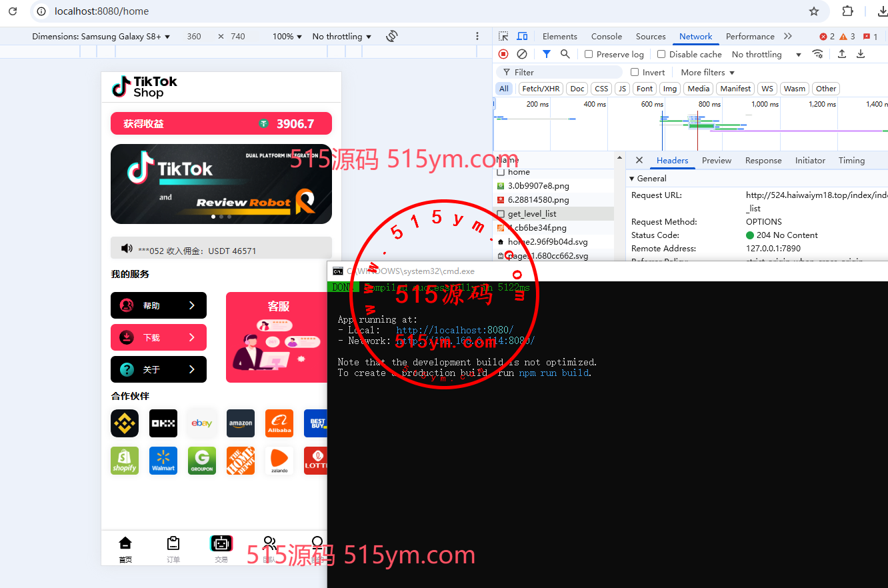Click the inspect element picker icon
The width and height of the screenshot is (888, 588).
503,36
